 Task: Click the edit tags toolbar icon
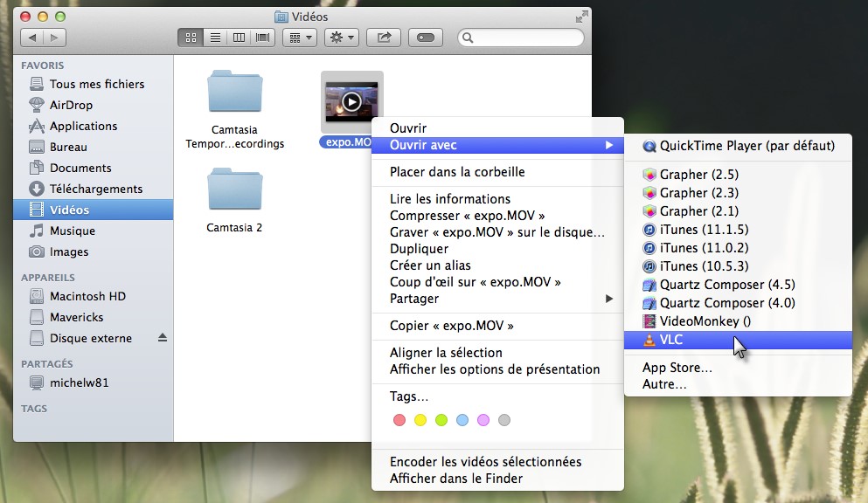(x=426, y=38)
